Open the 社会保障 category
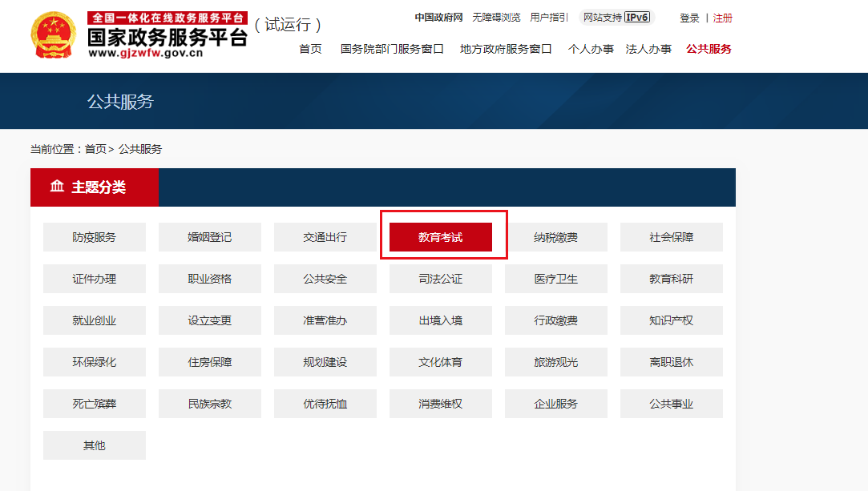The width and height of the screenshot is (868, 491). tap(671, 237)
